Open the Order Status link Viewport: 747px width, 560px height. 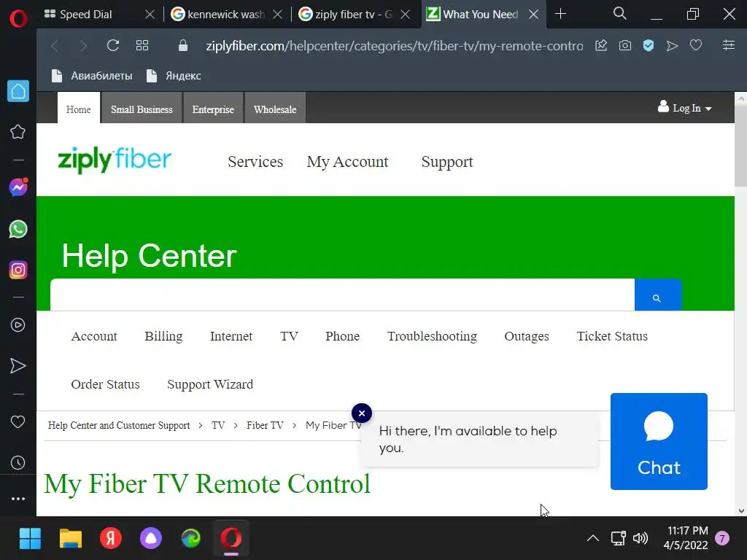(x=105, y=384)
